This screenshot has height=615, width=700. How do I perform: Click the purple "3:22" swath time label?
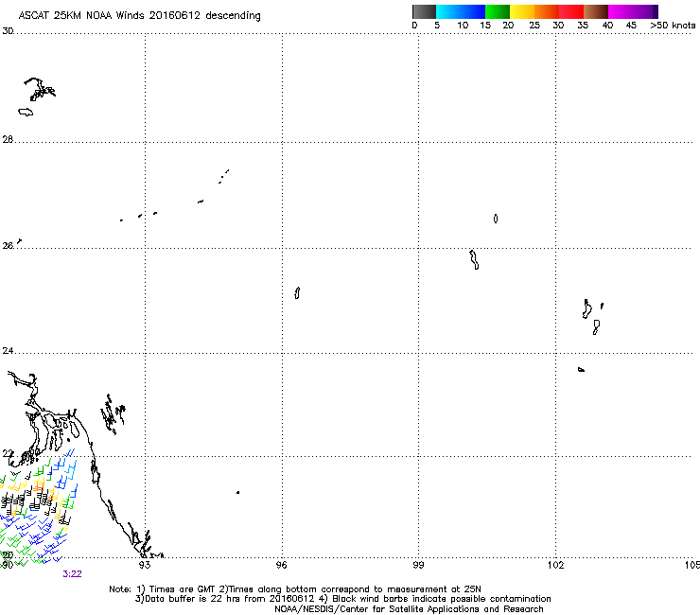tap(72, 574)
